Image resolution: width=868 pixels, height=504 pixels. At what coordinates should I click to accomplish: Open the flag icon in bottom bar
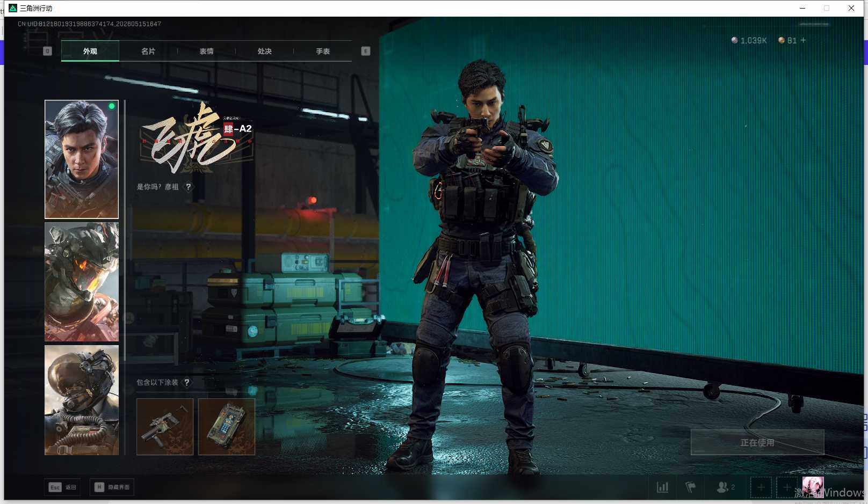(691, 487)
